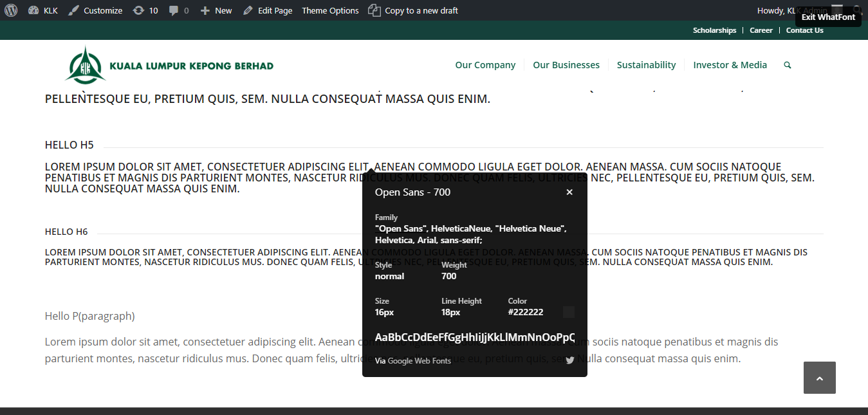Click the Weight 700 value
Screen dimensions: 868x415
(448, 277)
